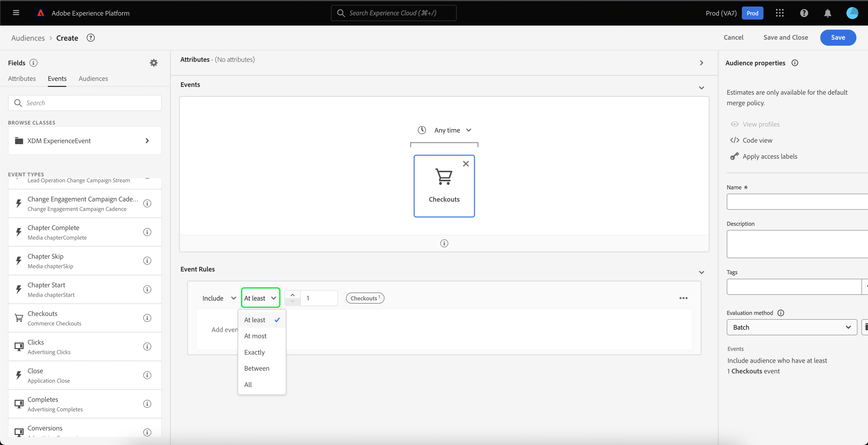Viewport: 868px width, 445px height.
Task: Open the app switcher grid icon
Action: [x=780, y=13]
